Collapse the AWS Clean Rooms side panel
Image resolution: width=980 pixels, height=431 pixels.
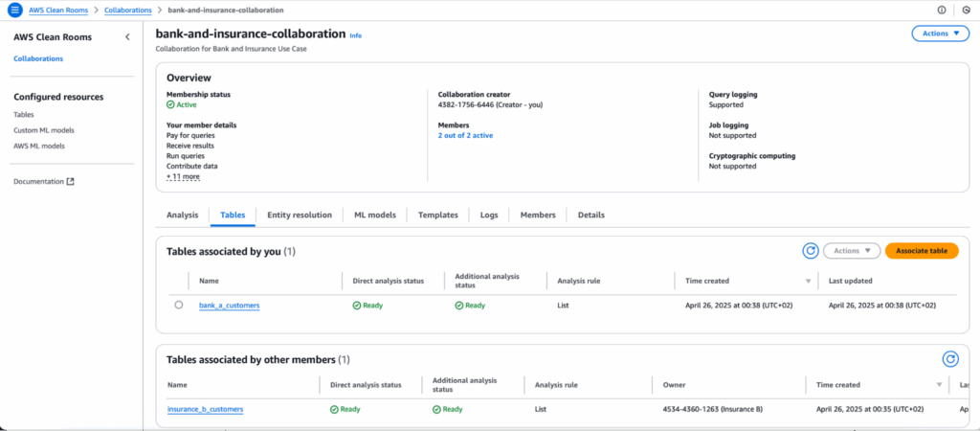tap(127, 37)
